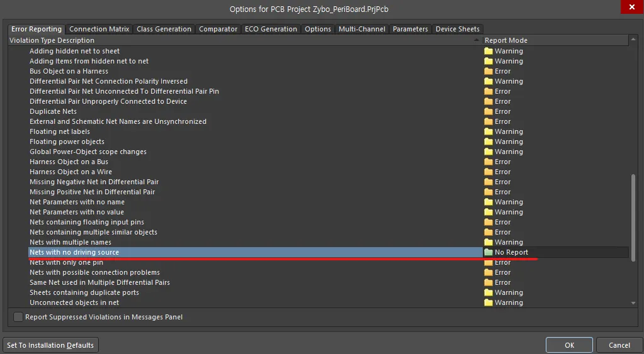
Task: Click folder icon for Net Parameters with no value
Action: [x=489, y=212]
